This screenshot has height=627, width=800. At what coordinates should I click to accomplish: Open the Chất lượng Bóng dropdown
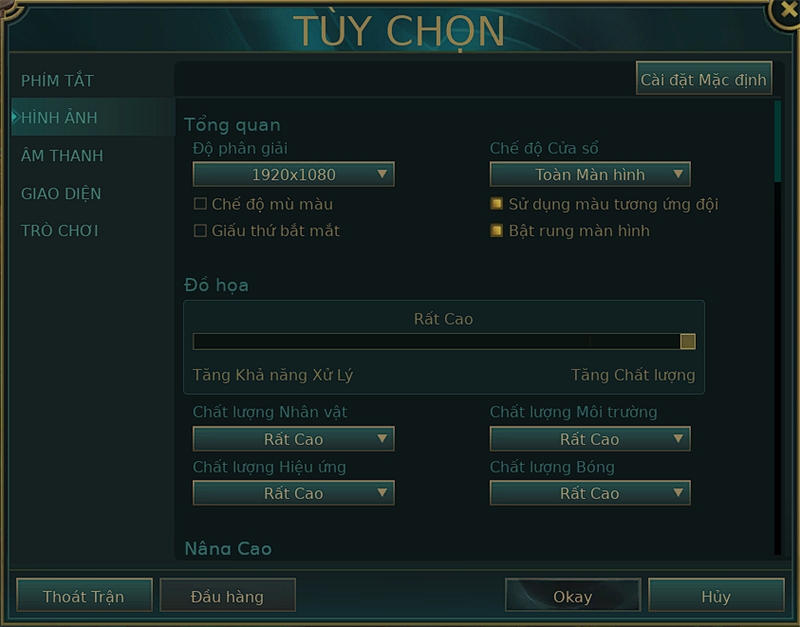[x=589, y=492]
